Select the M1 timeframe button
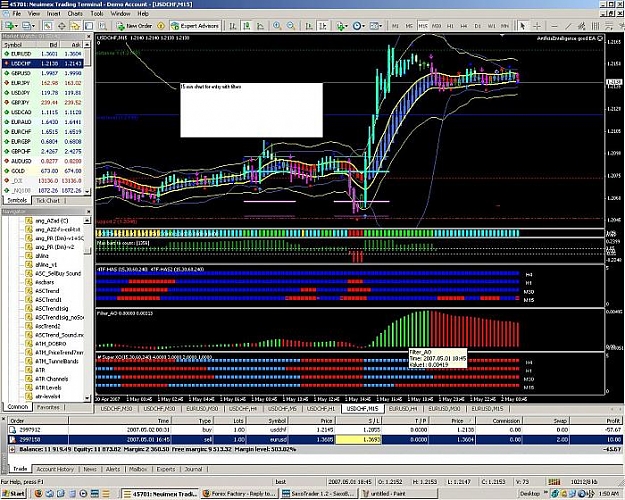The width and height of the screenshot is (625, 500). pyautogui.click(x=395, y=26)
